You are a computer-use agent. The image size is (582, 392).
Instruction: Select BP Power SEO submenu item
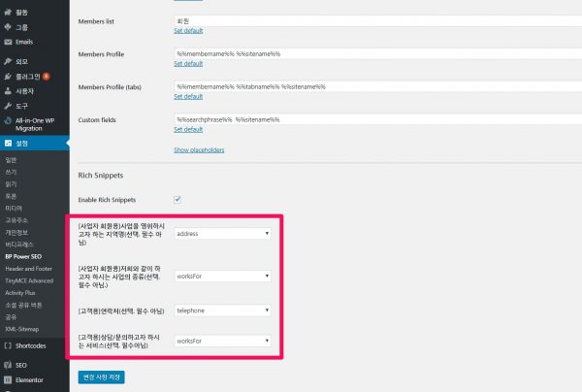pyautogui.click(x=23, y=256)
